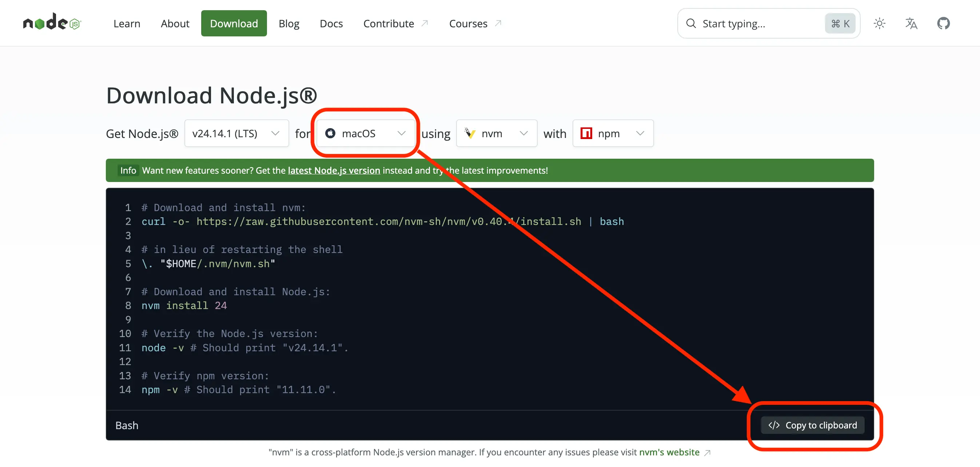Image resolution: width=980 pixels, height=467 pixels.
Task: Click external arrow after nvm's website
Action: [x=707, y=452]
